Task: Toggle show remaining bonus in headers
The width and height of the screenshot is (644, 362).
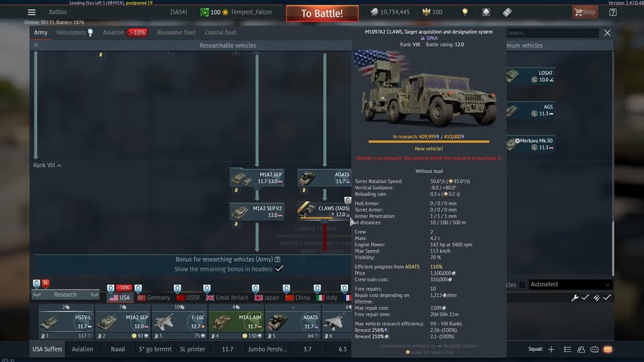Action: tap(279, 269)
